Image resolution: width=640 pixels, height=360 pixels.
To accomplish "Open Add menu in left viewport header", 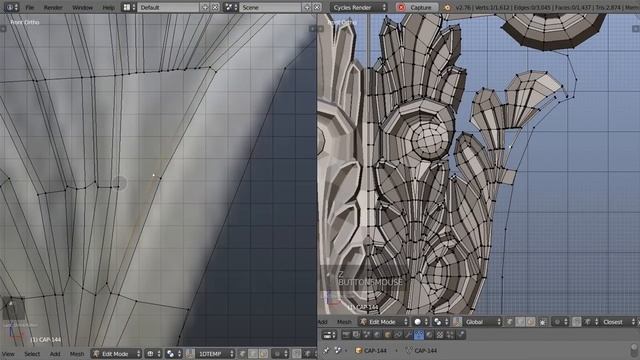I will pyautogui.click(x=55, y=353).
